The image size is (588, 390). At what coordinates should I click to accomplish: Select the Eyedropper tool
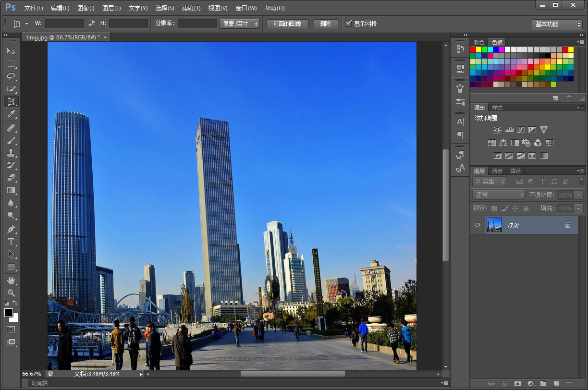click(11, 114)
